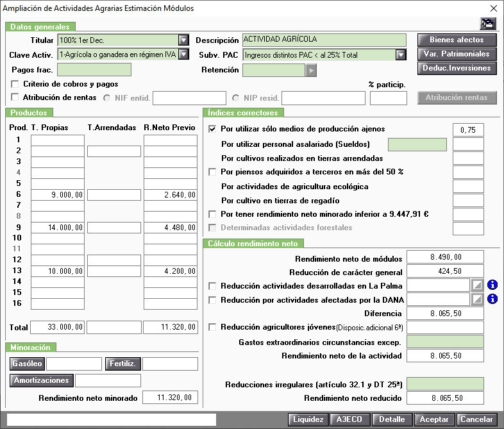
Task: Confirm with the Aceptar button
Action: click(434, 419)
